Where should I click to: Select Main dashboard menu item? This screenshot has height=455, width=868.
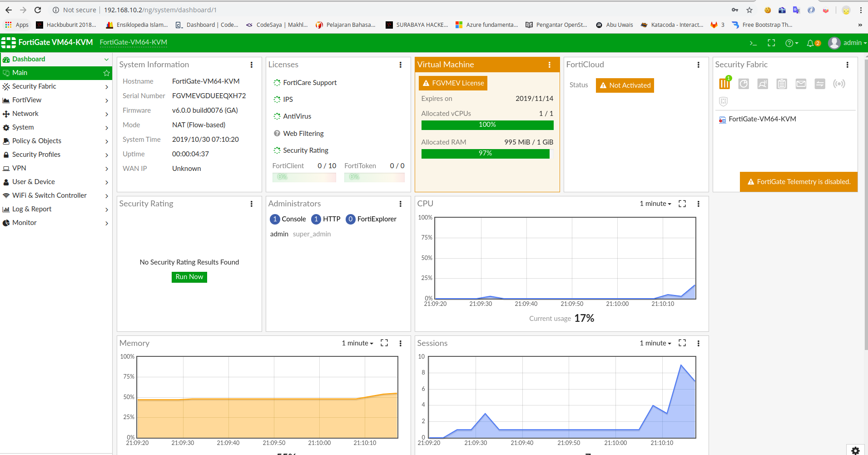(56, 73)
